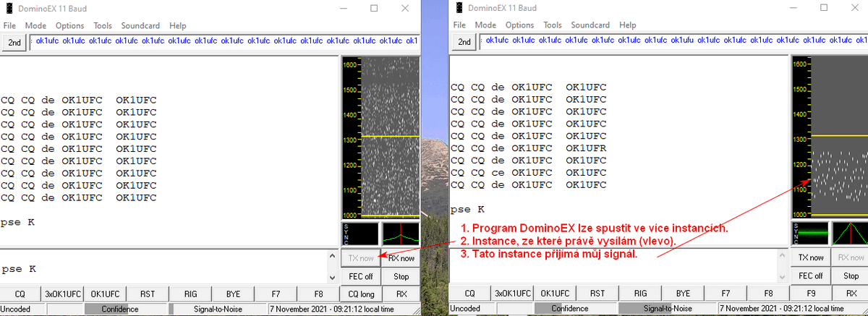
Task: Toggle the FEC off button in the left window
Action: coord(360,276)
